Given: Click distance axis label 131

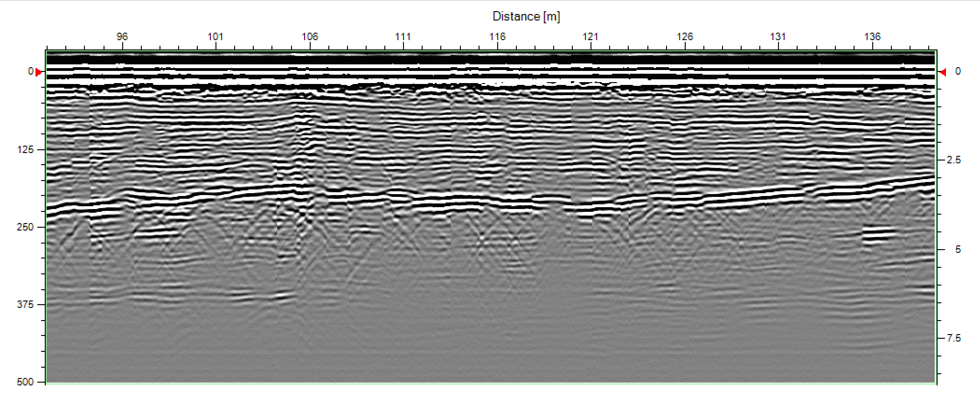Looking at the screenshot, I should (778, 36).
